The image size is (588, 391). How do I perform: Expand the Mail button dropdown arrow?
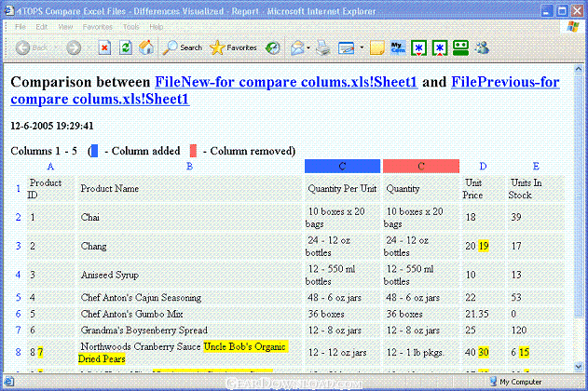tap(308, 47)
